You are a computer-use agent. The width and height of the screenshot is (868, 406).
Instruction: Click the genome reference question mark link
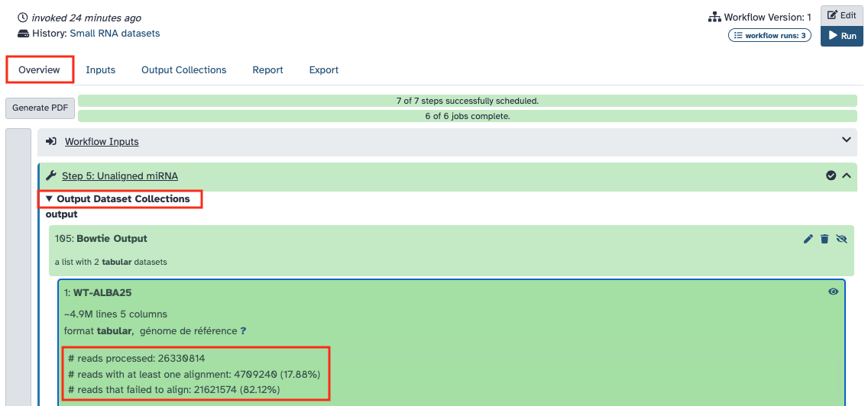243,330
